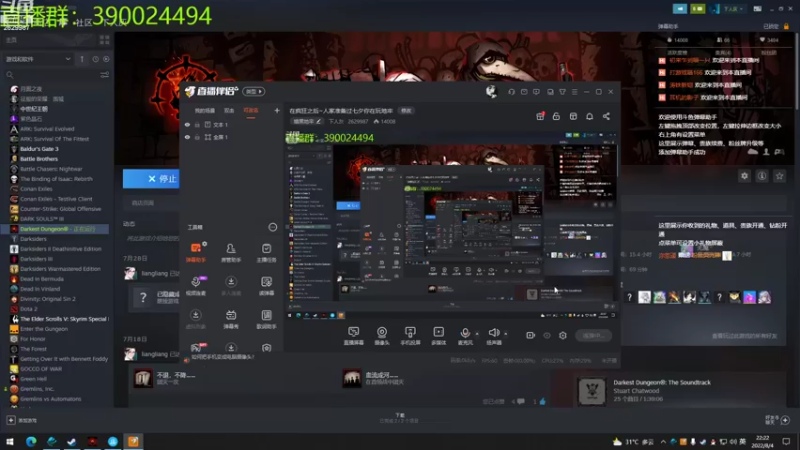800x450 pixels.
Task: Toggle the lock on 文本 1 source
Action: (197, 124)
